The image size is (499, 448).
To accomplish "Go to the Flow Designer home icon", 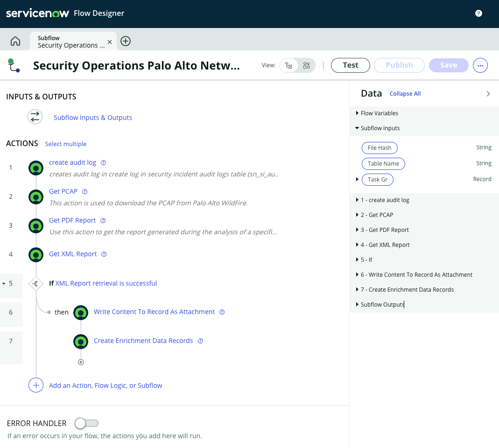I will [x=15, y=41].
